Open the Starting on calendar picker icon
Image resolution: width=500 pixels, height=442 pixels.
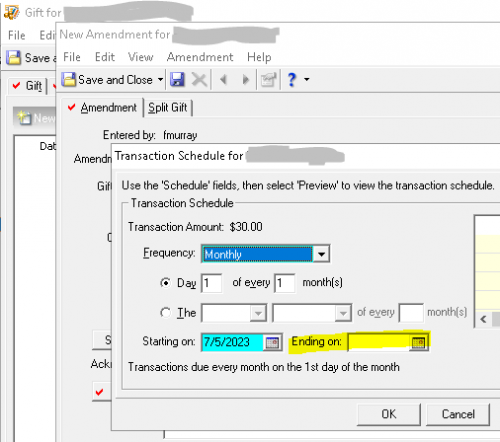click(x=272, y=342)
